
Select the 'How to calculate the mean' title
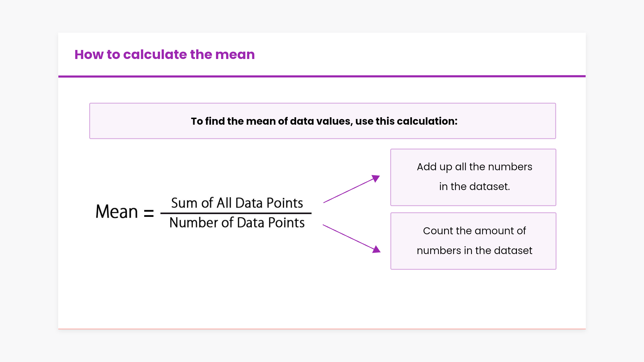164,55
